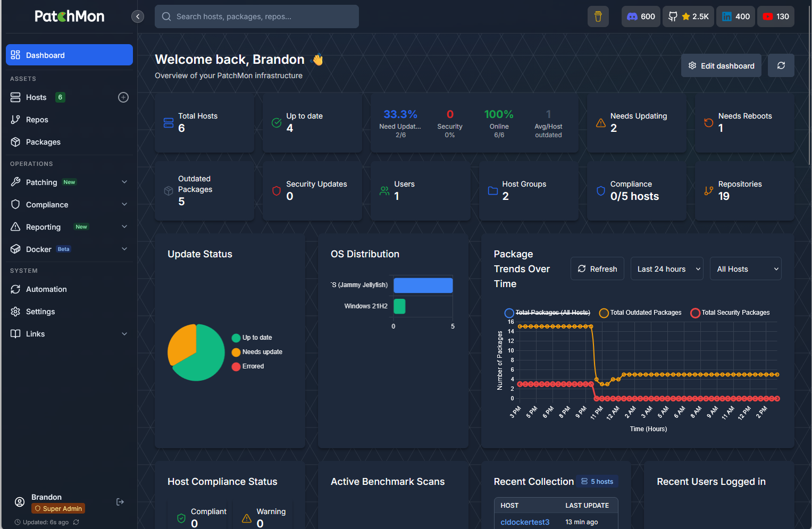Open the Discord community badge showing 600

[x=641, y=16]
